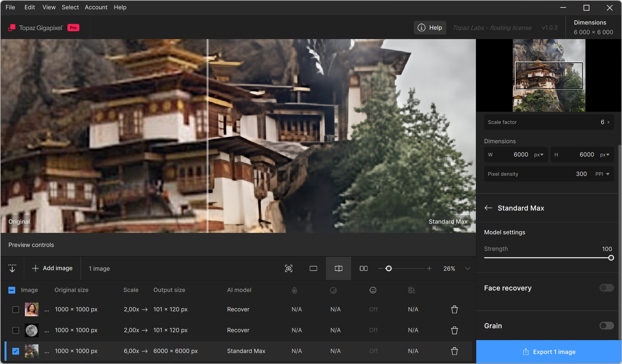Click the collapse panel down-arrow icon
The image size is (622, 364).
click(x=12, y=268)
